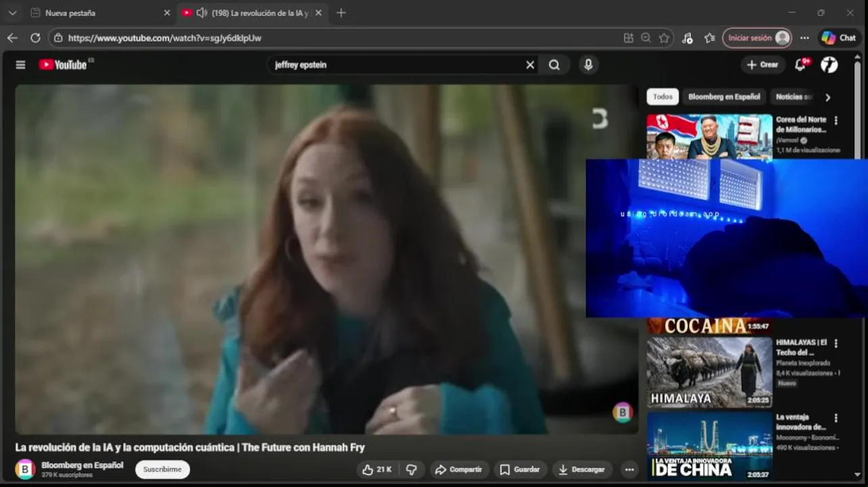This screenshot has width=868, height=487.
Task: Open the favorites list icon
Action: 709,38
